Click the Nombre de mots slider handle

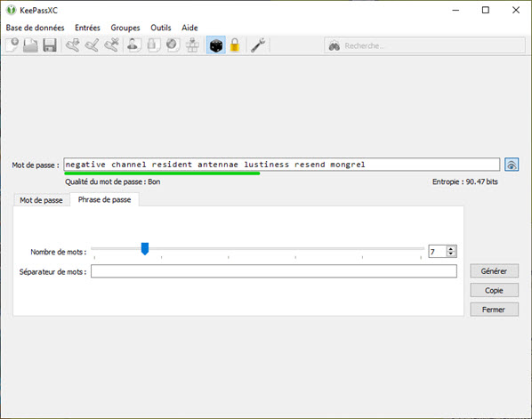click(x=145, y=249)
